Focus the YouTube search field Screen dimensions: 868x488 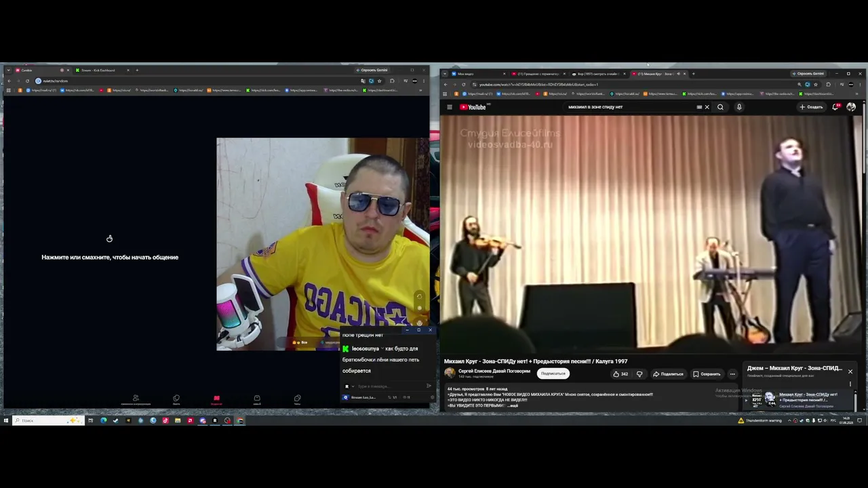(631, 107)
